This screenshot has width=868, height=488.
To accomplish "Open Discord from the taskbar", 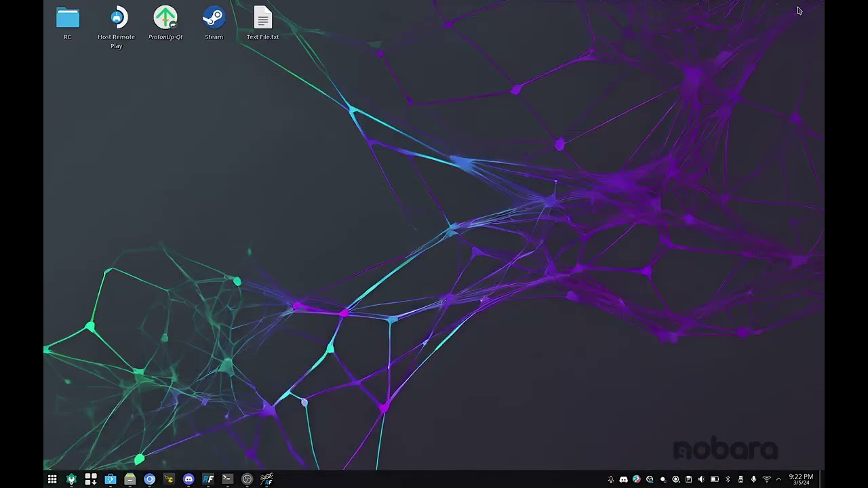I will (189, 479).
